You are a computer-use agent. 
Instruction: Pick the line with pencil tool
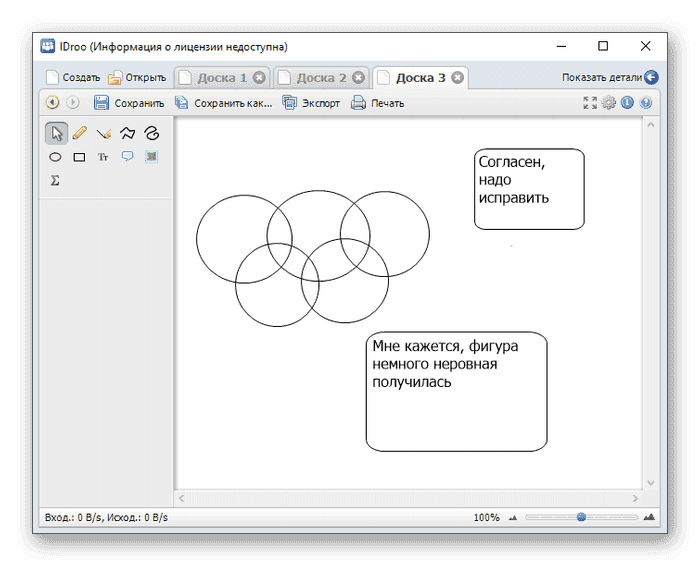pos(103,132)
